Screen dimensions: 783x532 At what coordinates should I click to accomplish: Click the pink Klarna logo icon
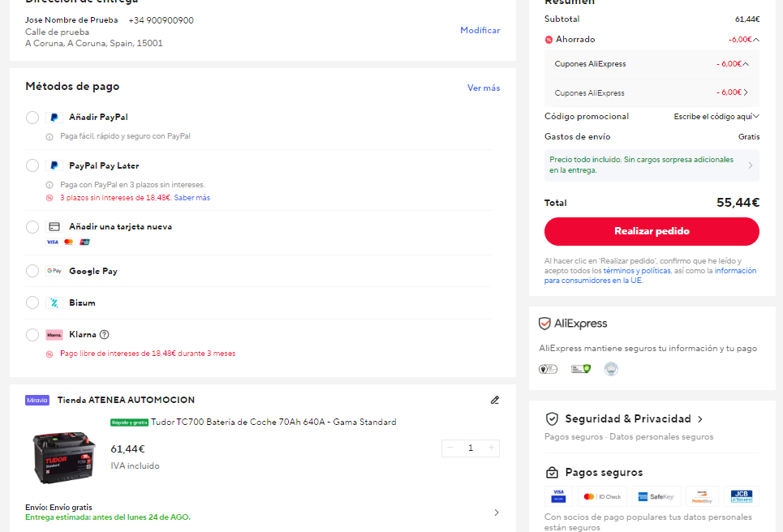click(54, 334)
